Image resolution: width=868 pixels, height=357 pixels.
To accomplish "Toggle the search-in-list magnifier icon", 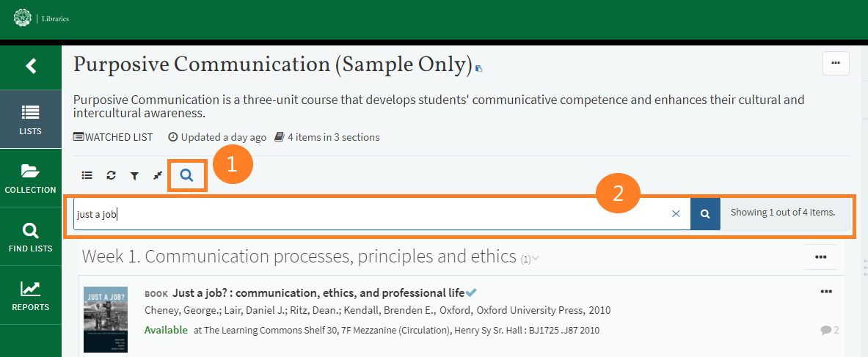I will (187, 175).
